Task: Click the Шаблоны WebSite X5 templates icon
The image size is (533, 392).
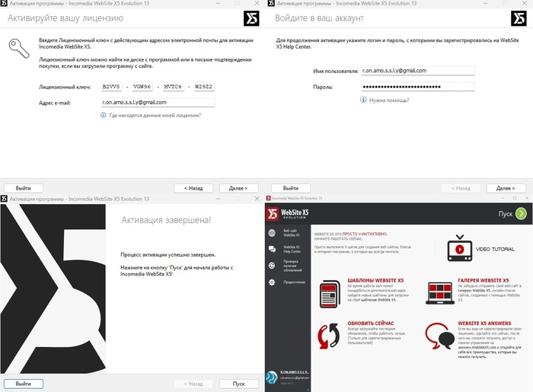Action: 330,294
